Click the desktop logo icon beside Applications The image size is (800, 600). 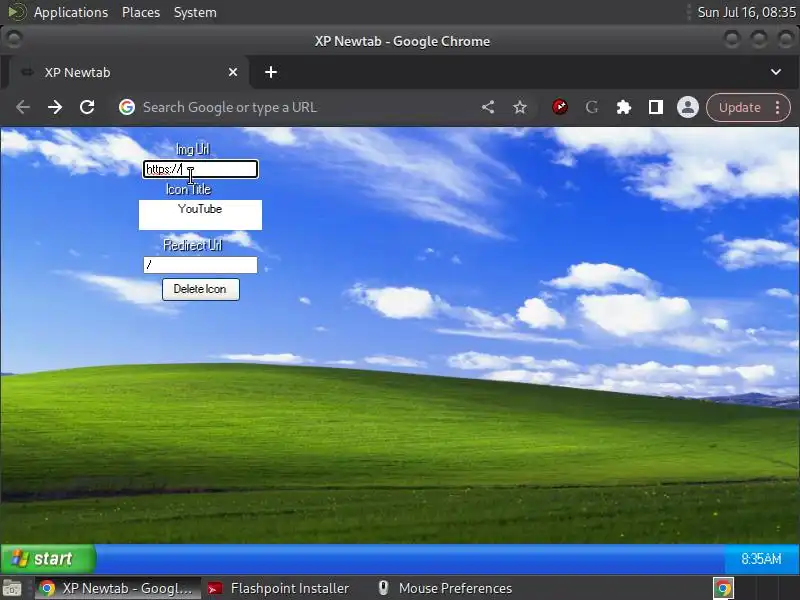tap(17, 12)
